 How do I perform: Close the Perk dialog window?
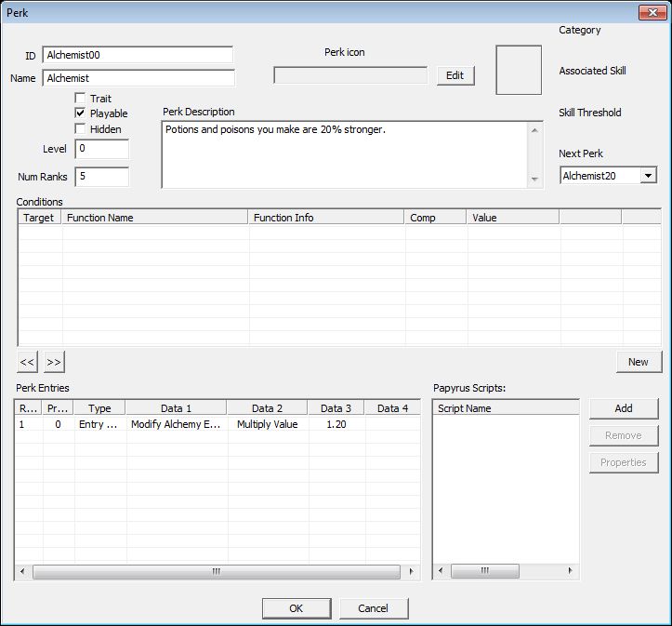pos(652,12)
